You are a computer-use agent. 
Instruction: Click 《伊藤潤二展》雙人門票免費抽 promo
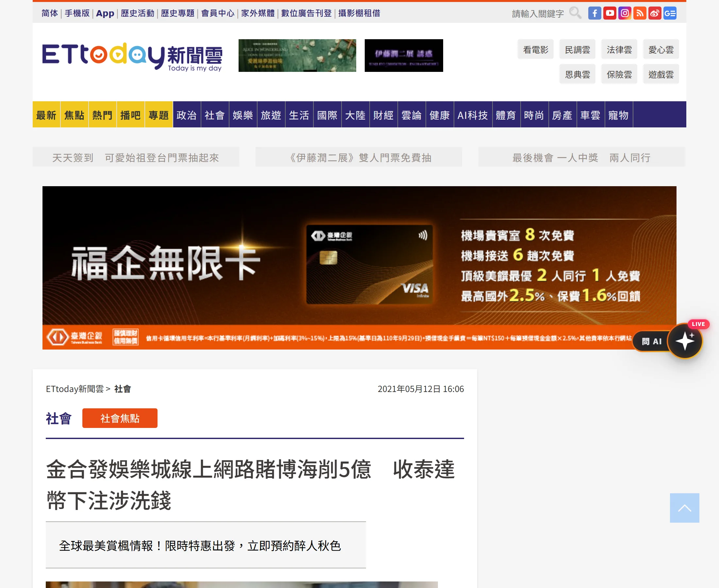(359, 157)
